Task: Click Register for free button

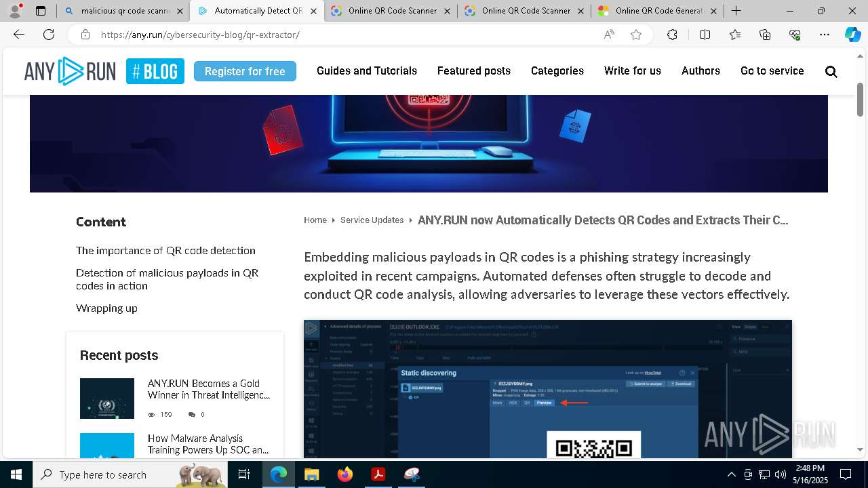Action: pos(245,71)
